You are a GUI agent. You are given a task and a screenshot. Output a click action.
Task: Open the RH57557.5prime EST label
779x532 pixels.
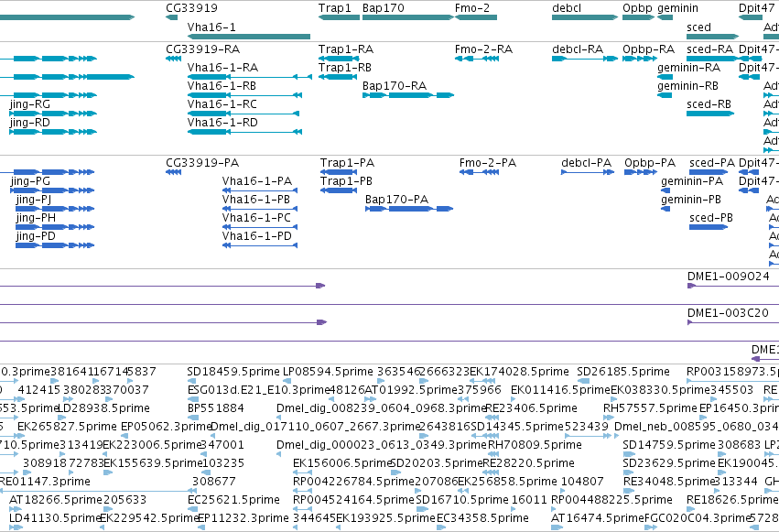650,408
